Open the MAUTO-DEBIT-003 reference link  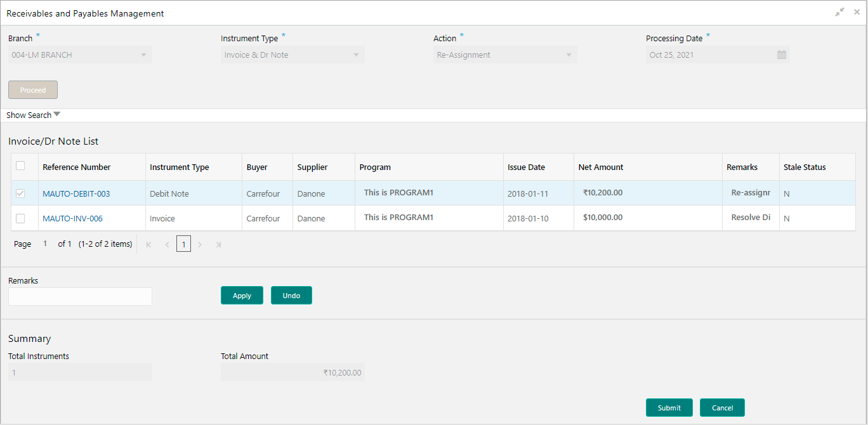point(76,193)
